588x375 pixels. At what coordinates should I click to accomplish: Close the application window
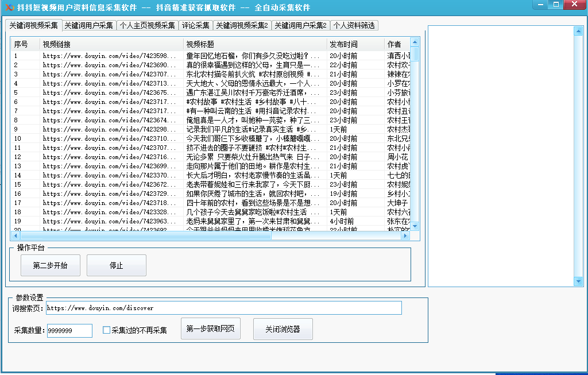(x=574, y=5)
